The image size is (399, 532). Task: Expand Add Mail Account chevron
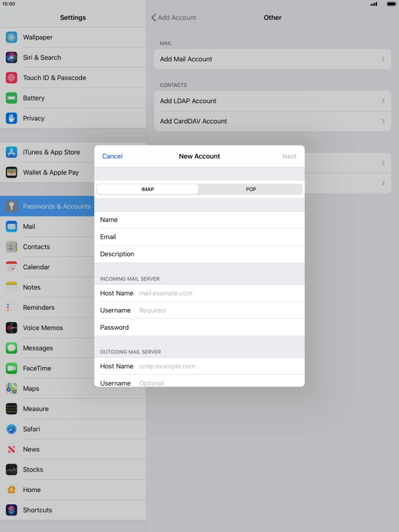point(383,59)
